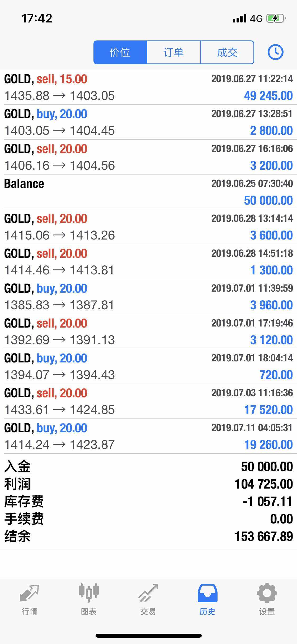
Task: Switch to the 订单 orders segment
Action: tap(174, 52)
